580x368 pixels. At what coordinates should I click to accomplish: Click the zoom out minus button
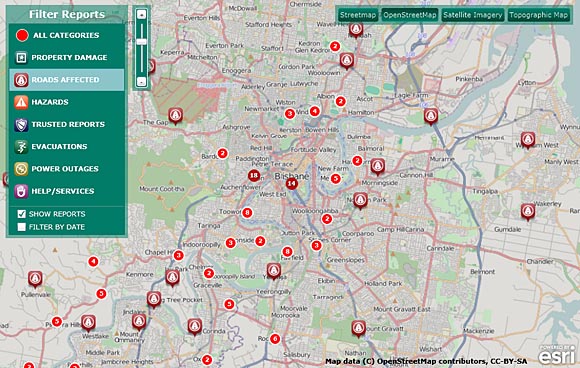click(141, 81)
